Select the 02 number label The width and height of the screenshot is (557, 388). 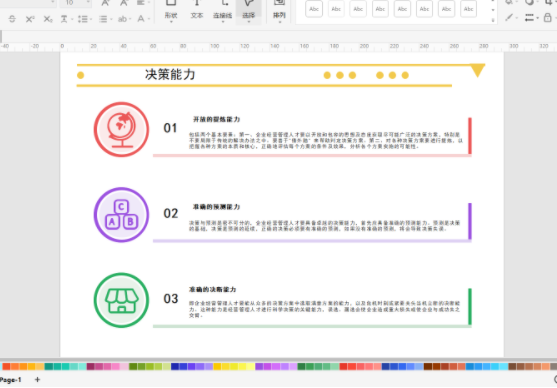[x=171, y=213]
